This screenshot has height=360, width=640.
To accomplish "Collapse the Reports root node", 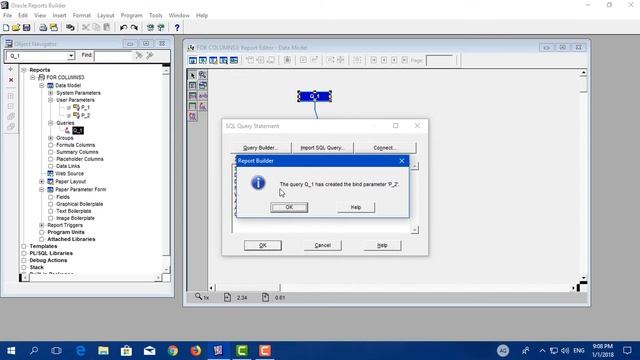I will [24, 70].
